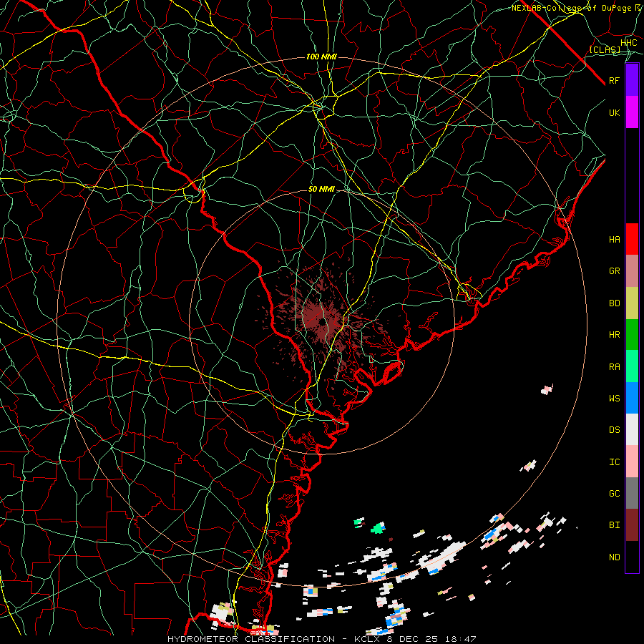Image resolution: width=644 pixels, height=644 pixels.
Task: Click the HR legend label
Action: 614,335
